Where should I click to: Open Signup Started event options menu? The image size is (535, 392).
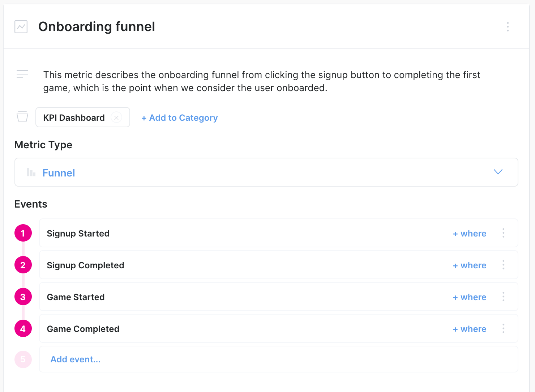point(503,233)
